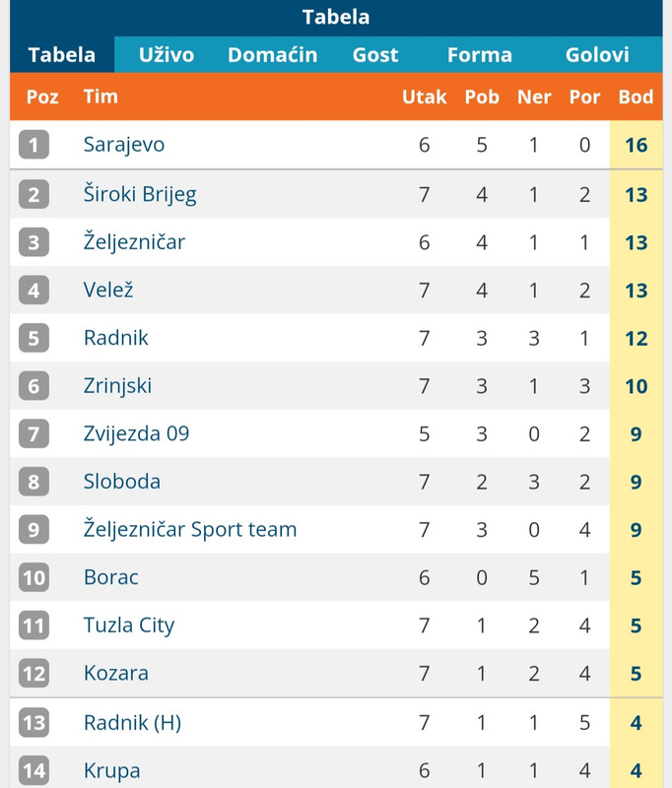Select the active Tabela tab

point(62,55)
